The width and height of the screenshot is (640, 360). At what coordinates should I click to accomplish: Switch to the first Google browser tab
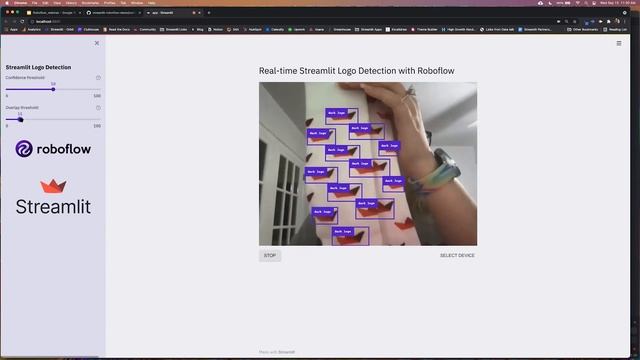(x=53, y=13)
